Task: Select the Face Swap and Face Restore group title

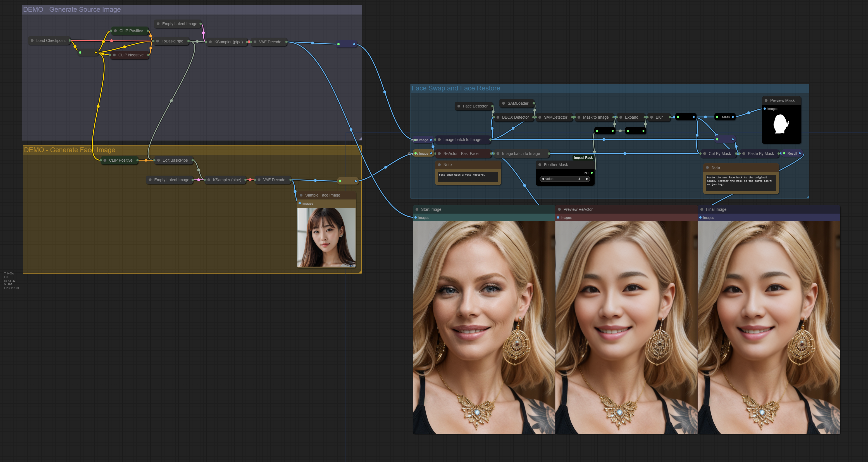Action: tap(456, 88)
